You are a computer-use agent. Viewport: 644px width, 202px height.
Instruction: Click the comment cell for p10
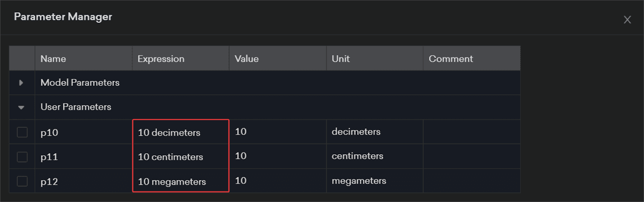[471, 132]
